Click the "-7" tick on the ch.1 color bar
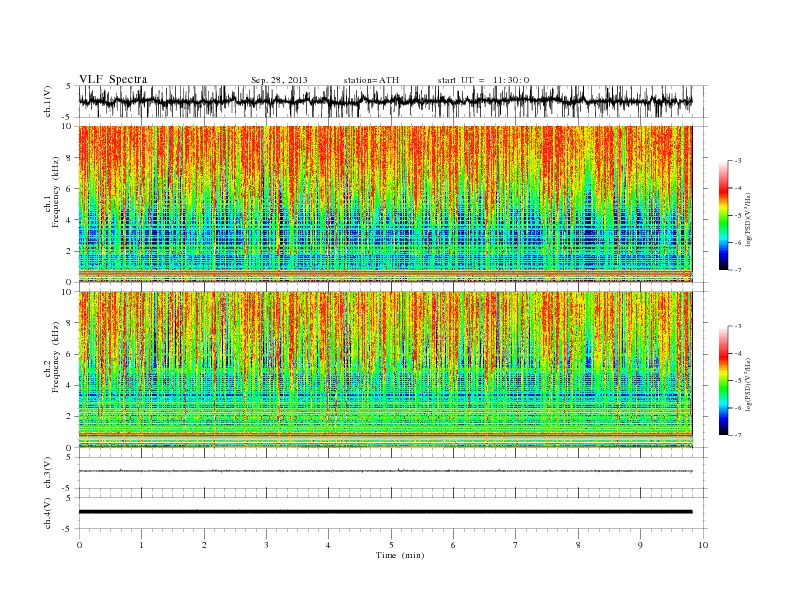This screenshot has height=612, width=792. [x=737, y=270]
